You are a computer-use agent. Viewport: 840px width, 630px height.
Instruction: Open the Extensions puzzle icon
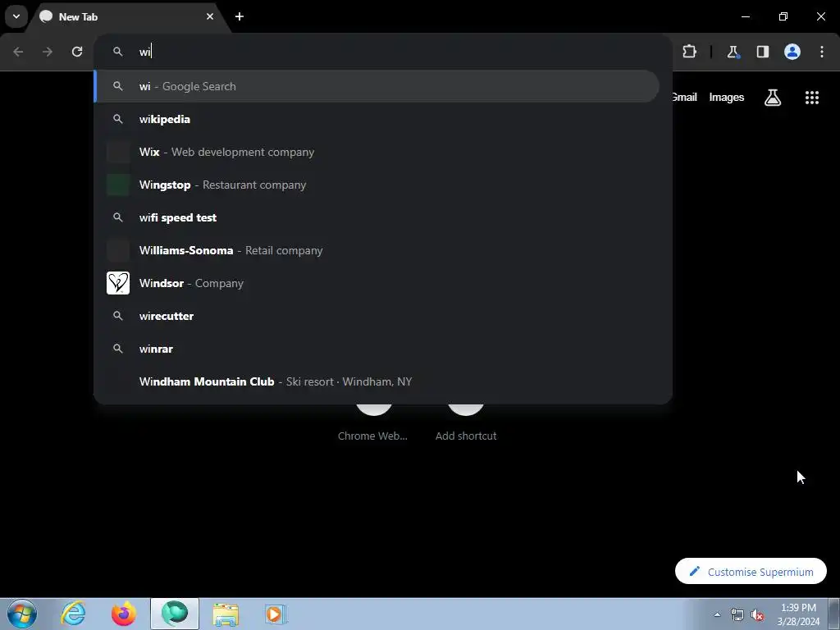[x=689, y=52]
